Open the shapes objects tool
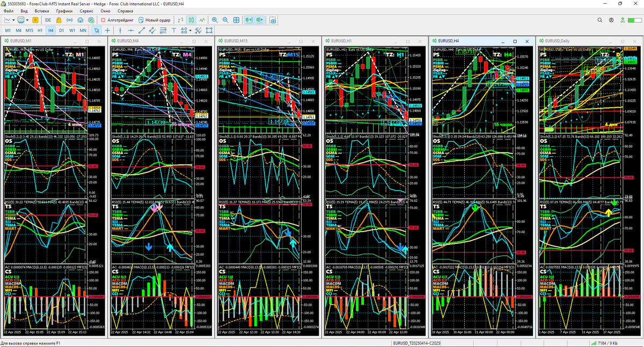Viewport: 644px width, 347px height. click(184, 31)
